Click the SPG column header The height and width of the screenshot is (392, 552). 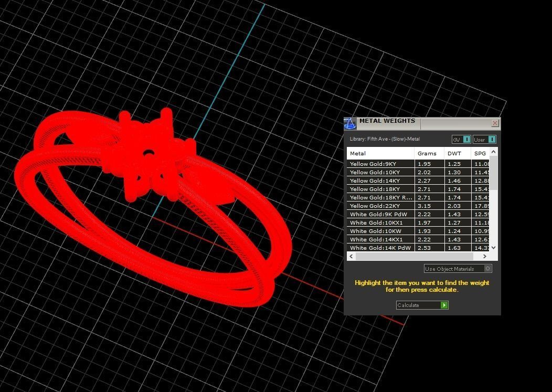coord(480,154)
